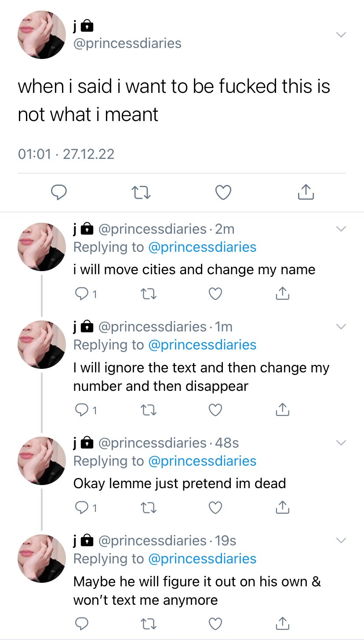Expand options chevron on 48s reply
The width and height of the screenshot is (364, 640).
[x=341, y=442]
